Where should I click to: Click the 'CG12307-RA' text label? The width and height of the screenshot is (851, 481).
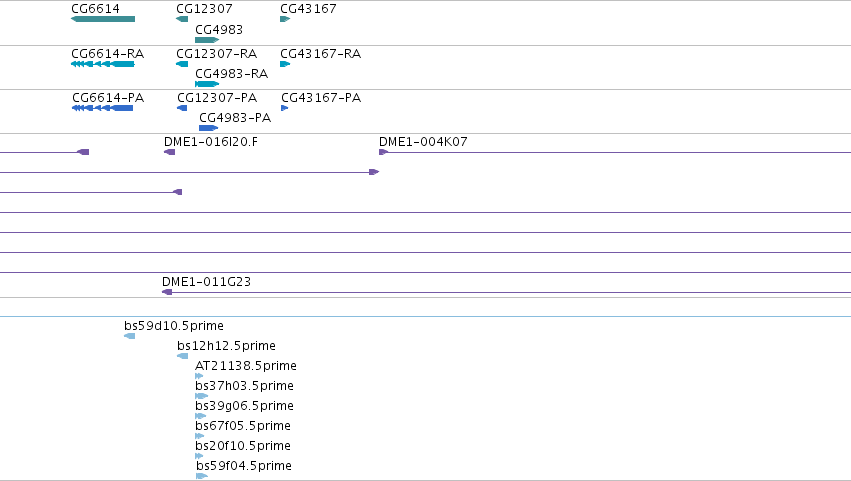click(217, 54)
